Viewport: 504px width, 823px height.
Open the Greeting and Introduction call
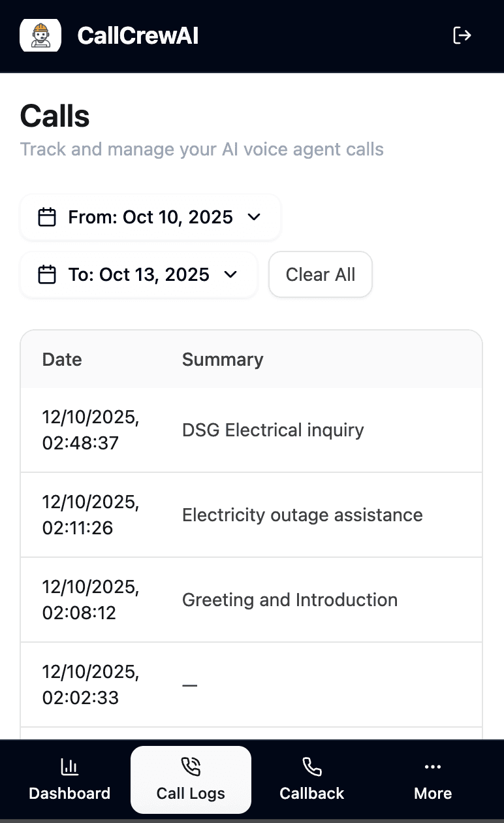click(290, 600)
